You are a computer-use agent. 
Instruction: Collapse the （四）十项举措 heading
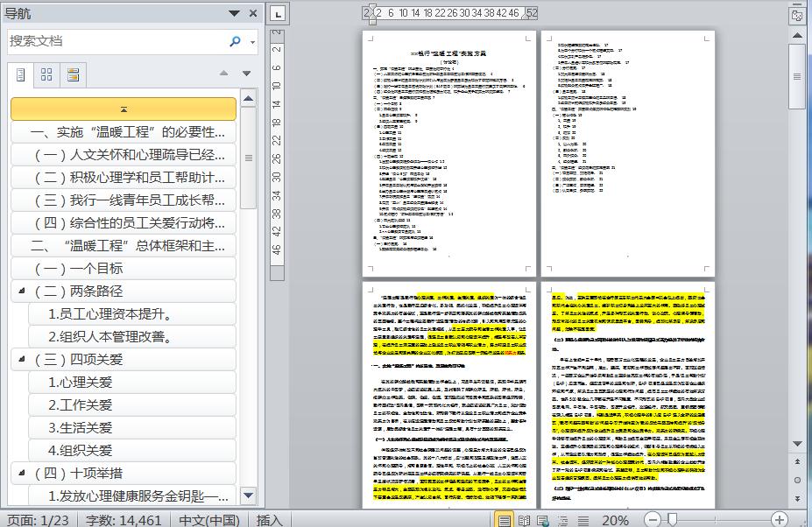(x=21, y=473)
